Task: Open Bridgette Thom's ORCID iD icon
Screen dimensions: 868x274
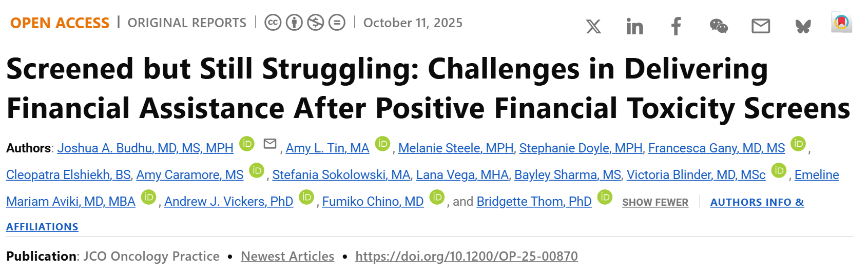Action: point(605,197)
